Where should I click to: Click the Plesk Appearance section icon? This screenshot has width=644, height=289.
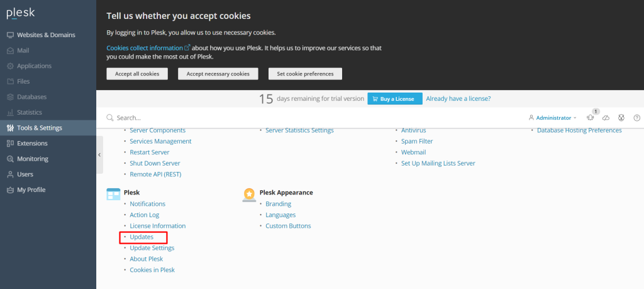coord(249,195)
